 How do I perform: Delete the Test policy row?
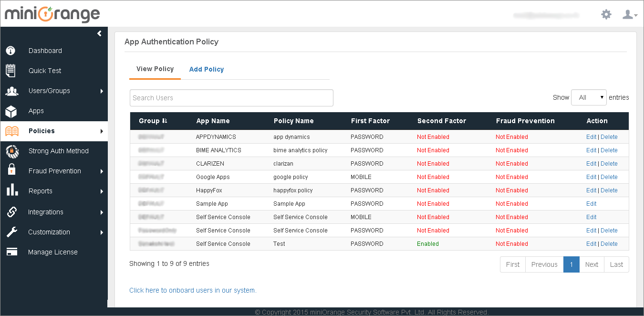(x=609, y=244)
